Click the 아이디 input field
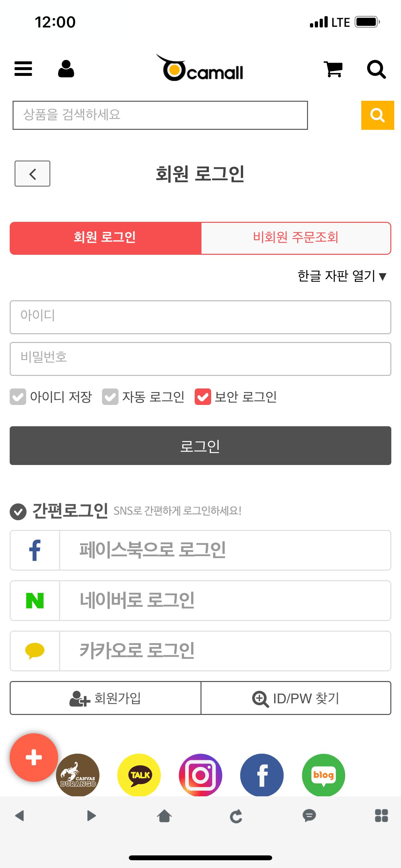401x868 pixels. [x=200, y=317]
